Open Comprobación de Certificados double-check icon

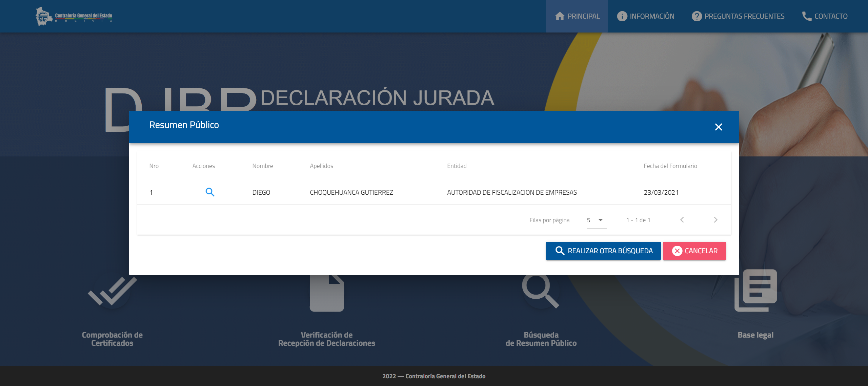point(113,291)
